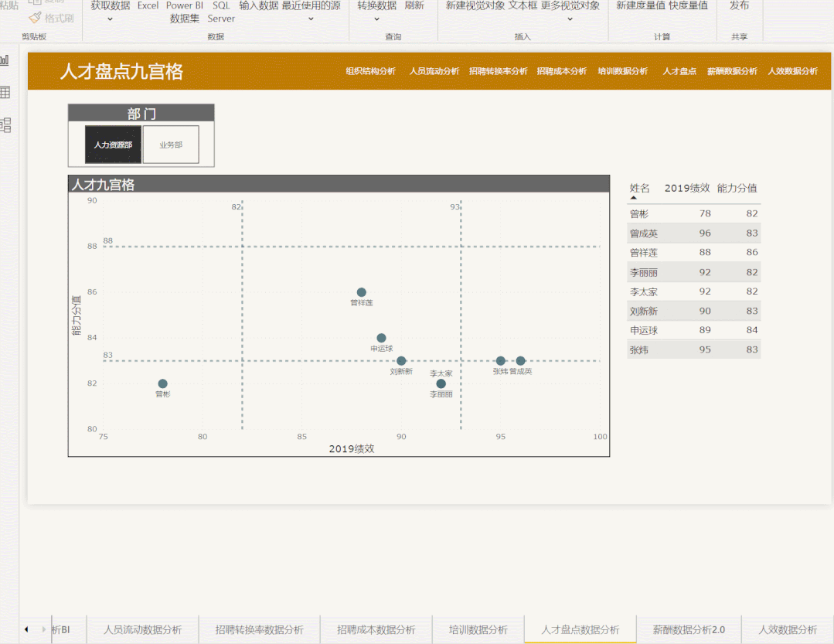The width and height of the screenshot is (834, 644).
Task: Select the 申运球 row in the table
Action: coord(693,330)
